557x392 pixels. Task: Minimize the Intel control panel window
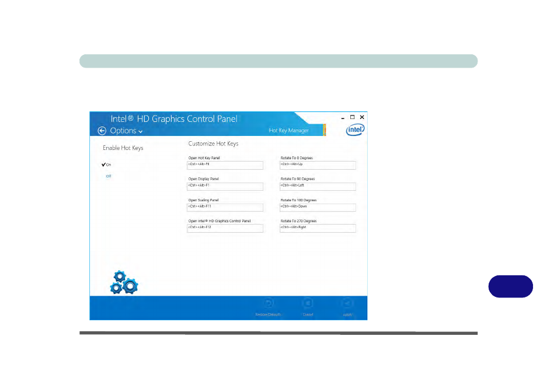(343, 117)
